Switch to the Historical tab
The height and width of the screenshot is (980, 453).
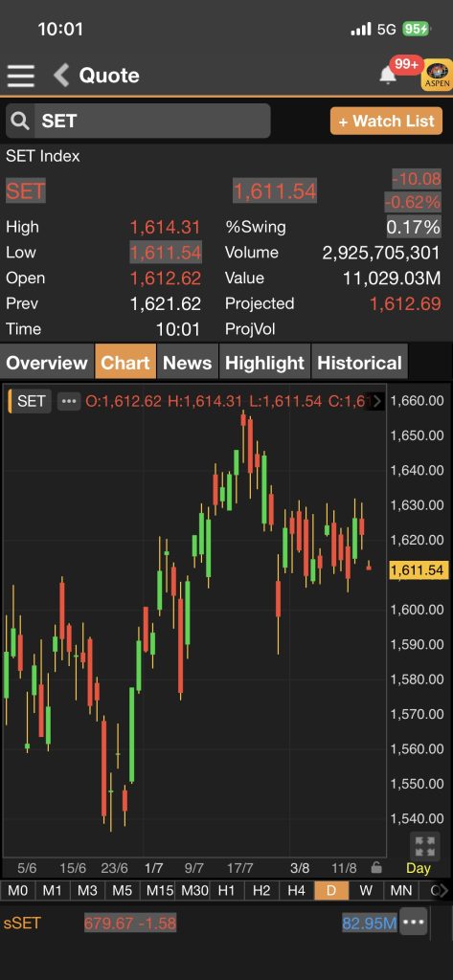(x=360, y=363)
